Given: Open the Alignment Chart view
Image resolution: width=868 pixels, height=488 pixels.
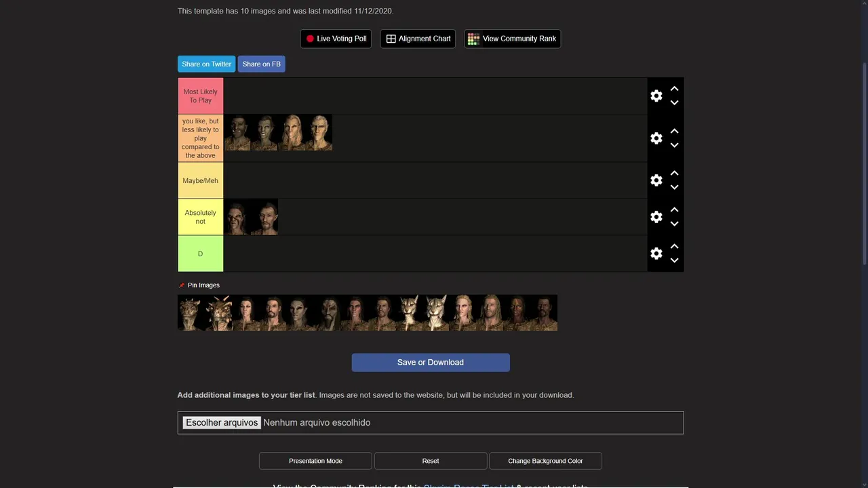Looking at the screenshot, I should point(418,39).
